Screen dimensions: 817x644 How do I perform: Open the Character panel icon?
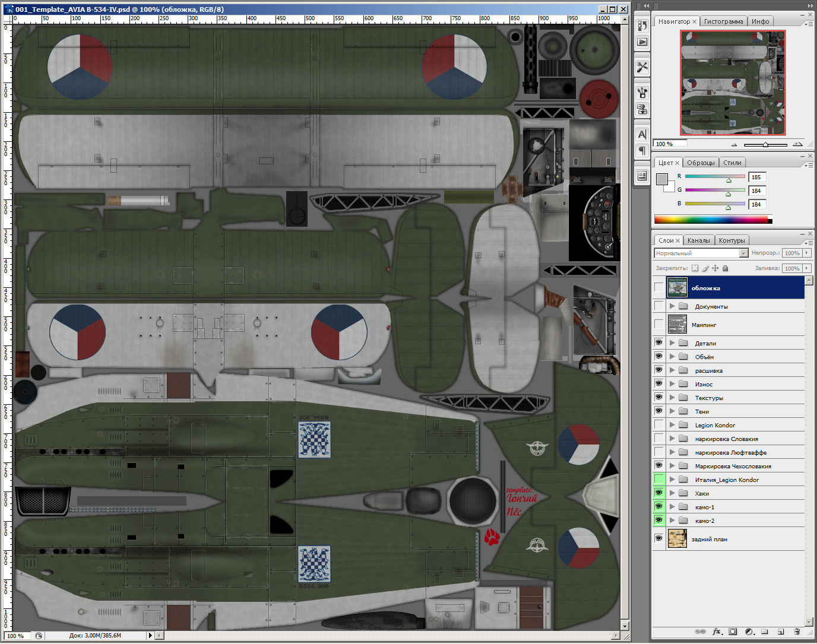(x=642, y=135)
